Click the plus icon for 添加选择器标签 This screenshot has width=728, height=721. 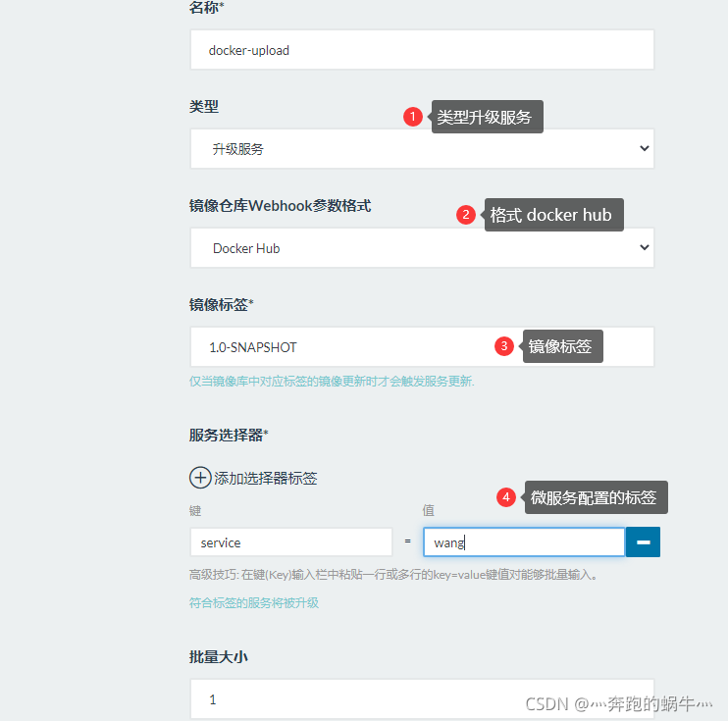200,478
